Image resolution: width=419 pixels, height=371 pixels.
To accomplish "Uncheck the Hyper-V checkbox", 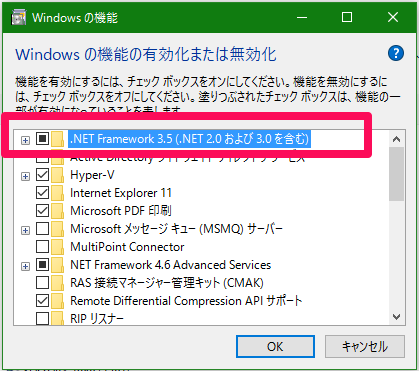I will pyautogui.click(x=42, y=175).
